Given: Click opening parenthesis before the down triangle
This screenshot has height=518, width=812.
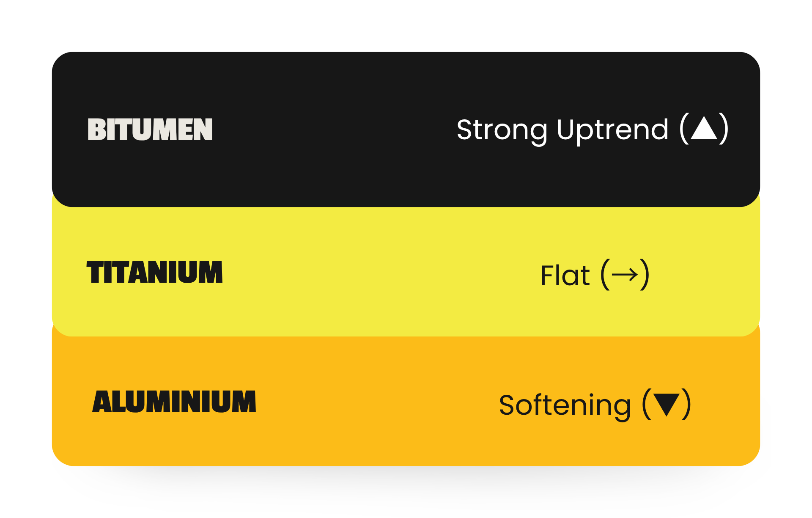Looking at the screenshot, I should pos(647,404).
